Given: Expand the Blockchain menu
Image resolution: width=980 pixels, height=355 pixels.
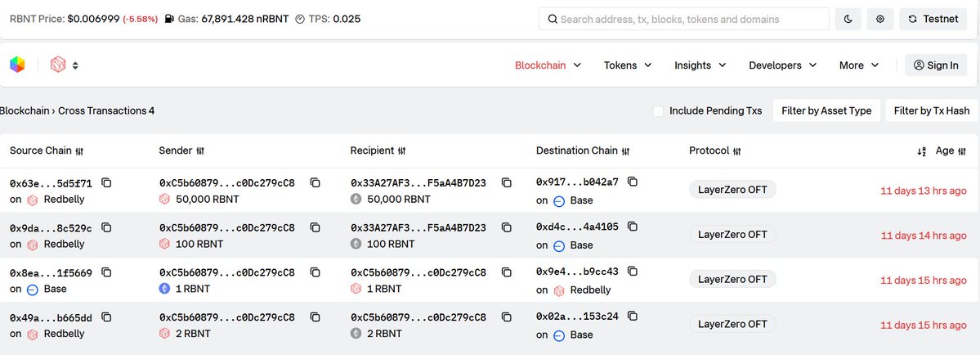Looking at the screenshot, I should [x=548, y=65].
